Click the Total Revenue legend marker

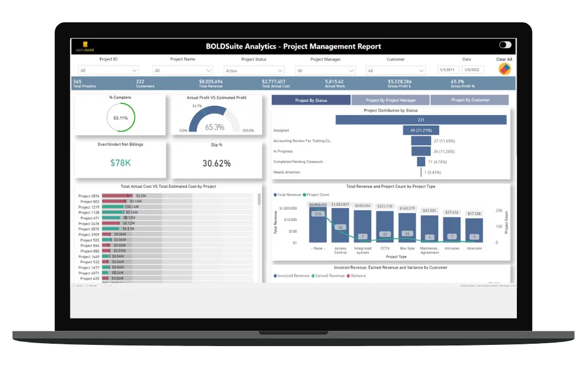coord(275,195)
